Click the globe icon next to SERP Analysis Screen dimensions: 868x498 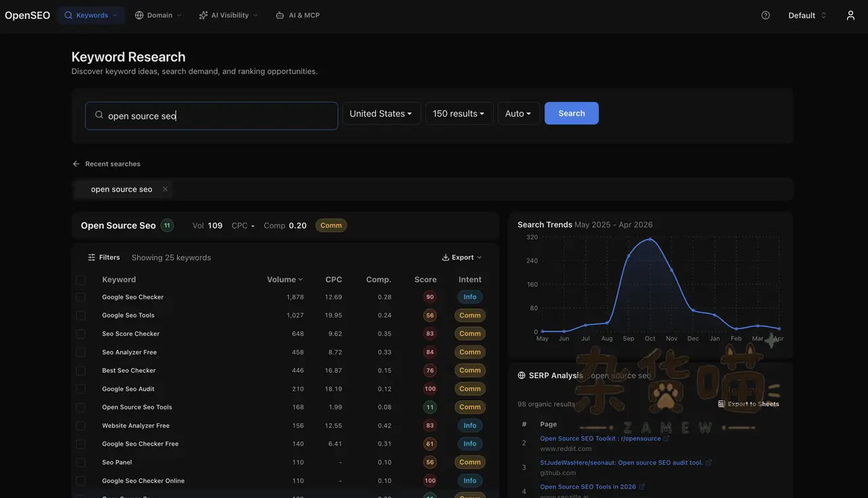tap(521, 375)
